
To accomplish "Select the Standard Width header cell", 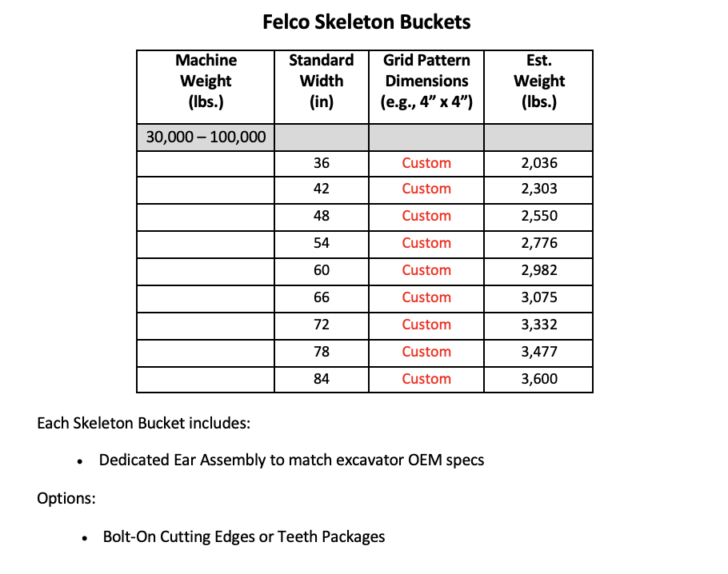I will point(322,87).
